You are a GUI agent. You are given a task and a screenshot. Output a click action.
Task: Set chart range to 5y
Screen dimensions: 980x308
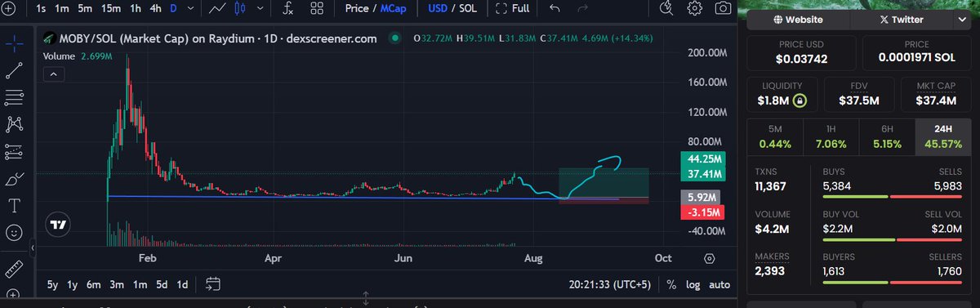click(52, 285)
